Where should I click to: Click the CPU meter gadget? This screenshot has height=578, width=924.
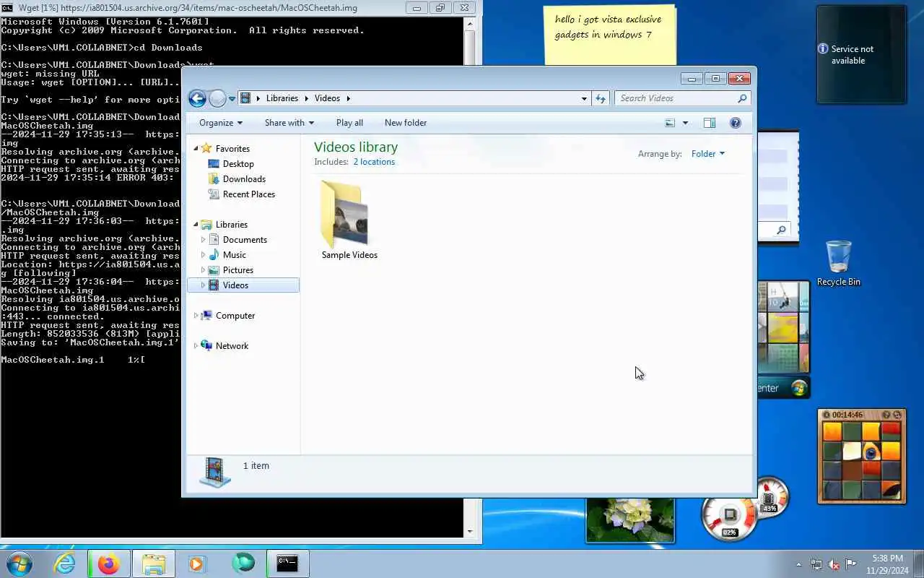click(730, 515)
